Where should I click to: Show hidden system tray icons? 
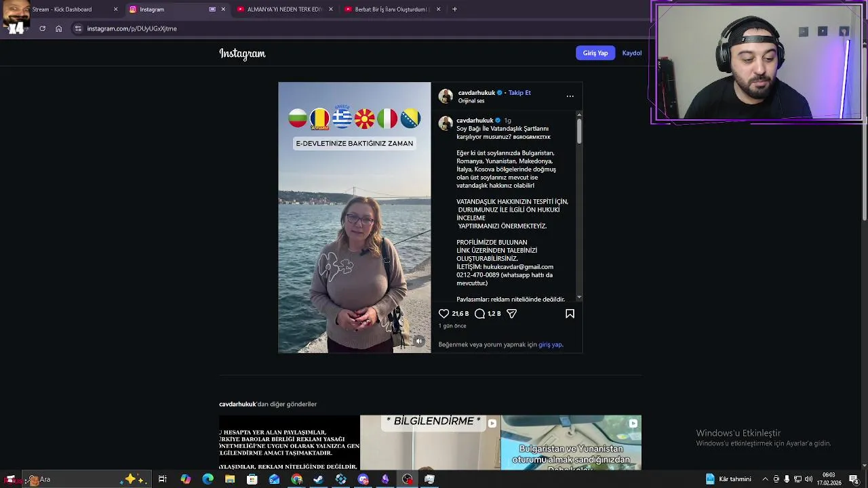(x=766, y=479)
